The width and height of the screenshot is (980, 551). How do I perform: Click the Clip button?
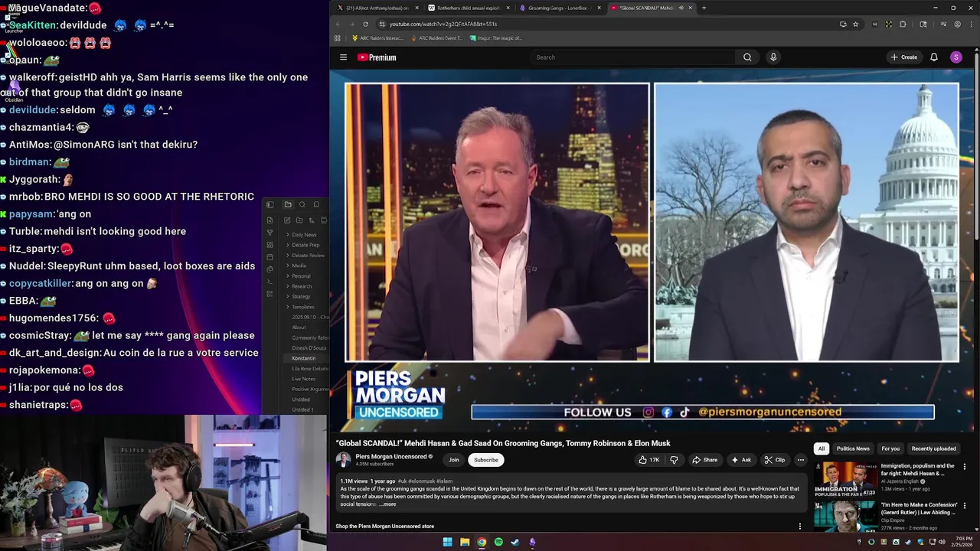(x=774, y=460)
